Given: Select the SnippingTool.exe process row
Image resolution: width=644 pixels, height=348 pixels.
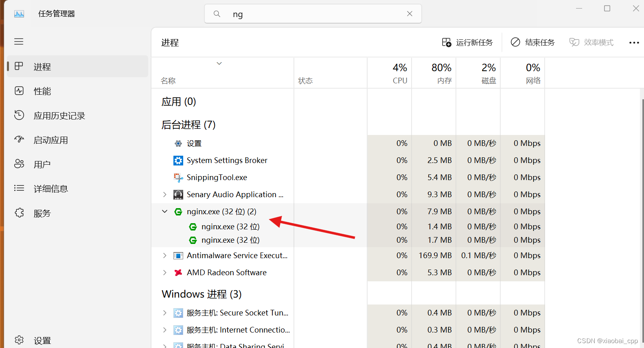Looking at the screenshot, I should click(x=348, y=178).
